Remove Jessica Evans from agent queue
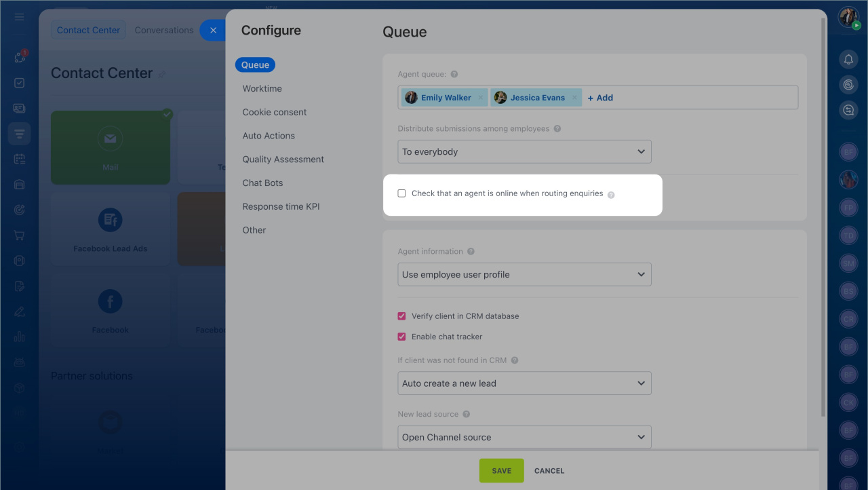 click(x=574, y=98)
